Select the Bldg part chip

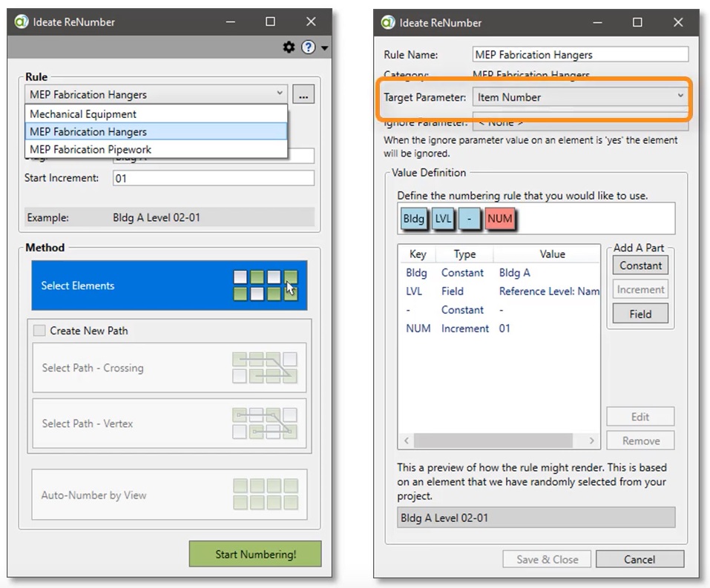(x=414, y=219)
